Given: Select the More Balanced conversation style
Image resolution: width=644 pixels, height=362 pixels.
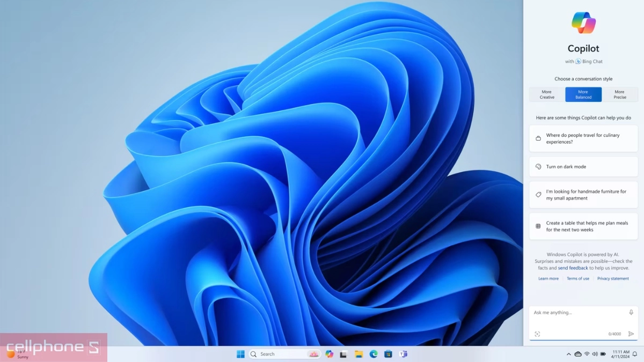Looking at the screenshot, I should tap(583, 94).
